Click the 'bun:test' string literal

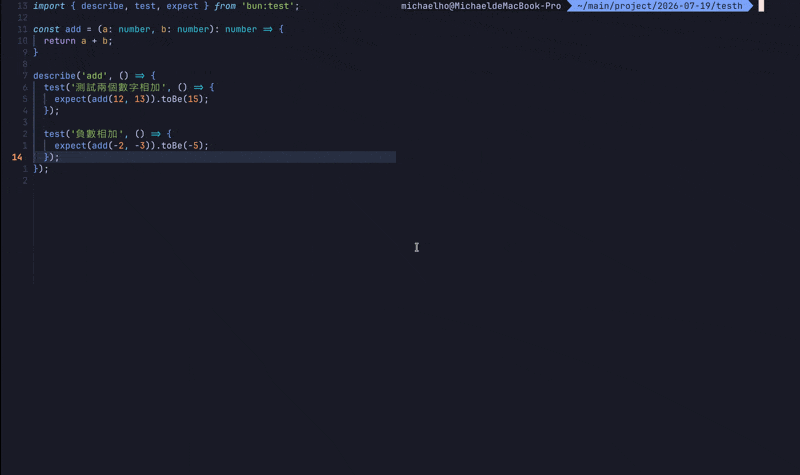270,6
